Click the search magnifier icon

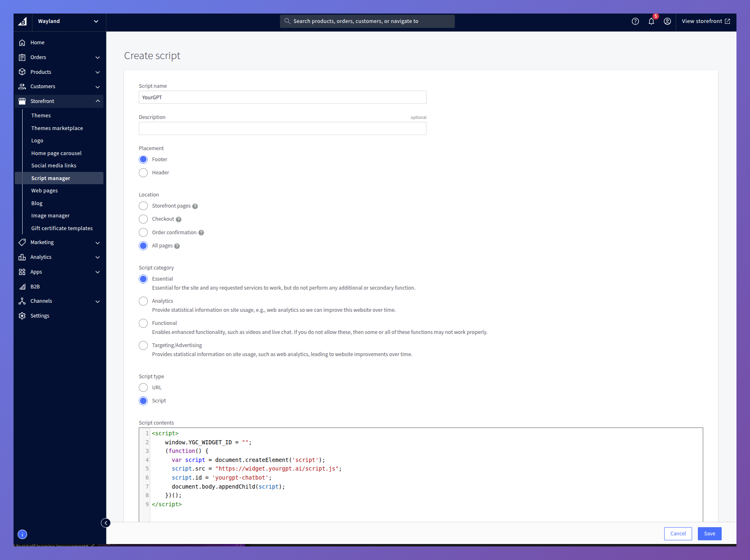tap(287, 21)
